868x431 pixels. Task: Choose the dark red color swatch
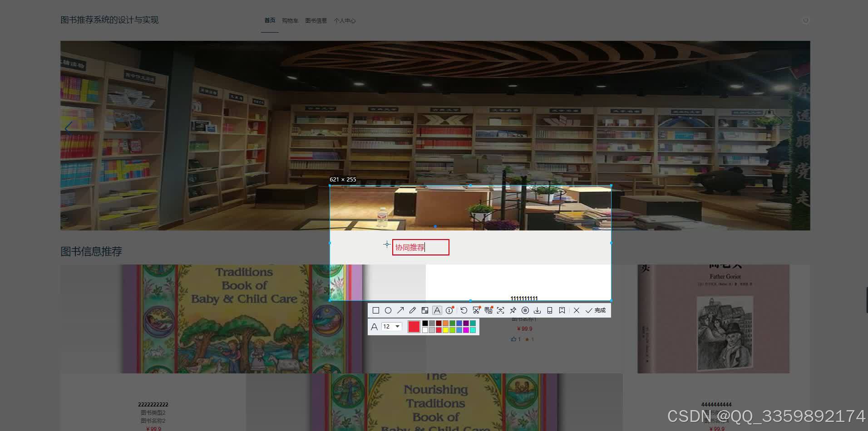coord(439,323)
